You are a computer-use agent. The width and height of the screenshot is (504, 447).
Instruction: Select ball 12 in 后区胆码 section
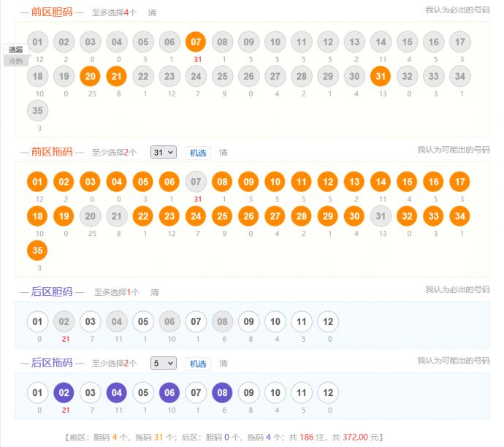click(328, 321)
